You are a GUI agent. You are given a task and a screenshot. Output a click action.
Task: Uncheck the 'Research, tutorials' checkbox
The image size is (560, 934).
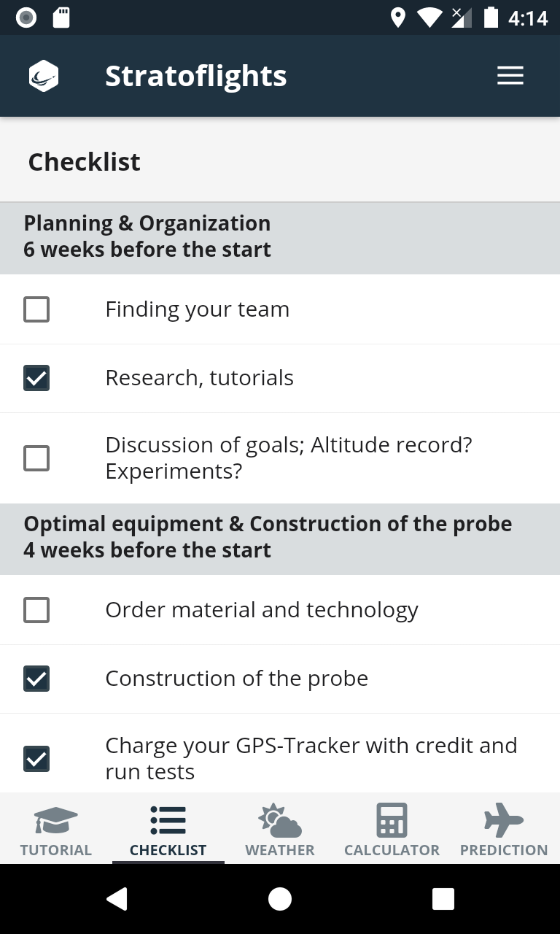coord(36,378)
